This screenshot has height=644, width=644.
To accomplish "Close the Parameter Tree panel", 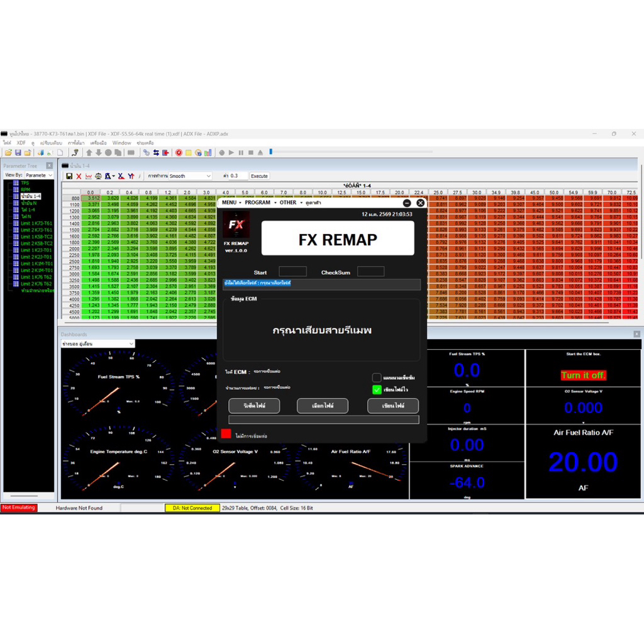I will [49, 165].
